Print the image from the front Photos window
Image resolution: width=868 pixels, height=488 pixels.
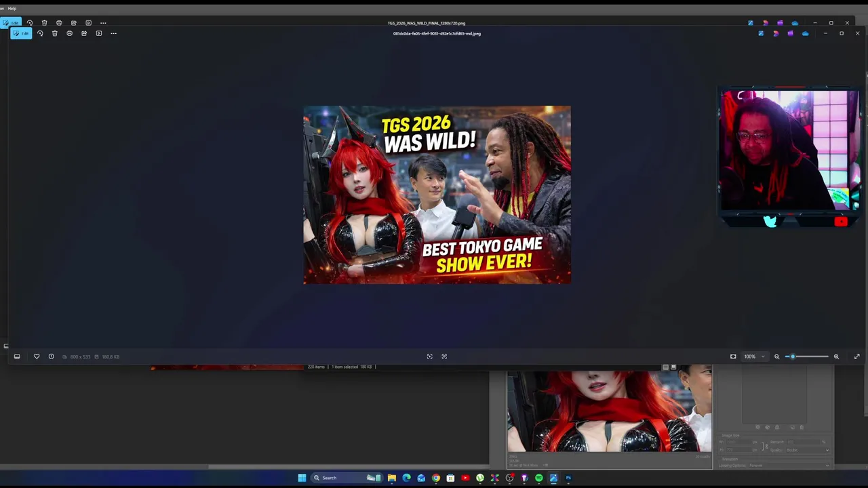[x=69, y=33]
